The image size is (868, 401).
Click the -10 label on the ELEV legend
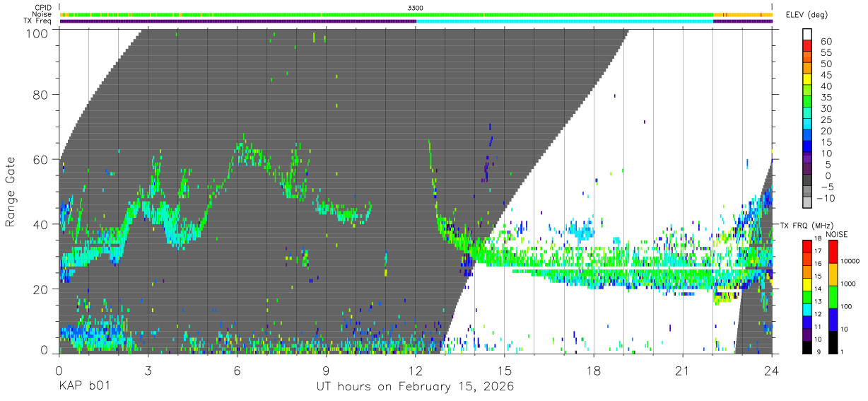tap(824, 198)
